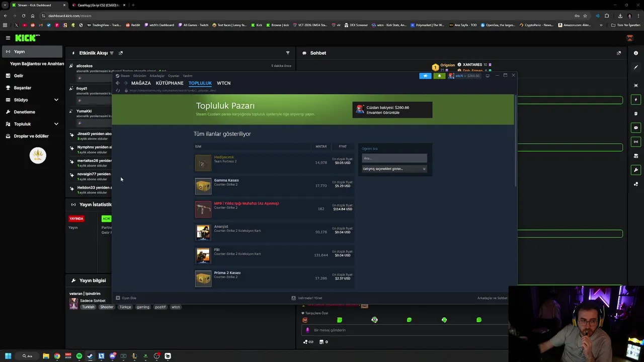This screenshot has height=362, width=644.
Task: Open Chrome tab search dropdown
Action: click(5, 5)
